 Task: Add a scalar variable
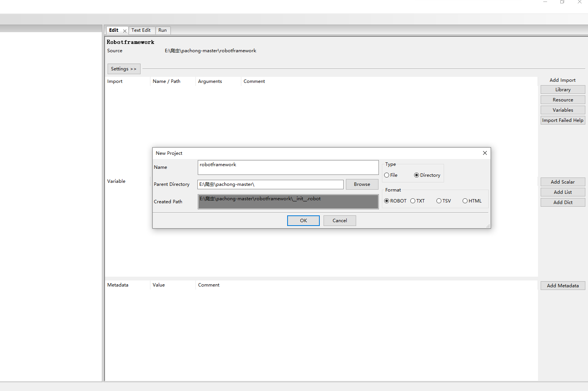click(563, 182)
